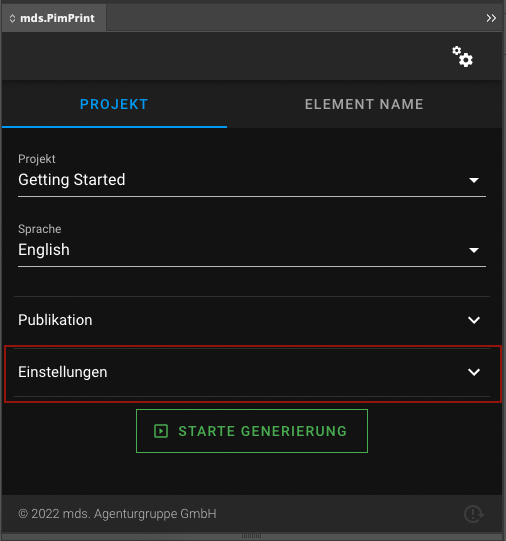Screen dimensions: 506x541
Task: Select the mds.PimPrint panel tab
Action: 54,18
